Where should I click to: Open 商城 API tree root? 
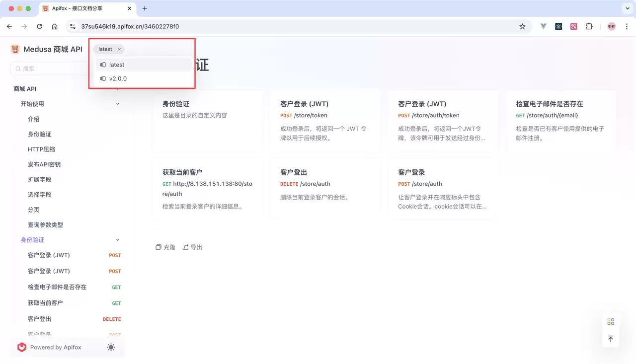click(25, 89)
